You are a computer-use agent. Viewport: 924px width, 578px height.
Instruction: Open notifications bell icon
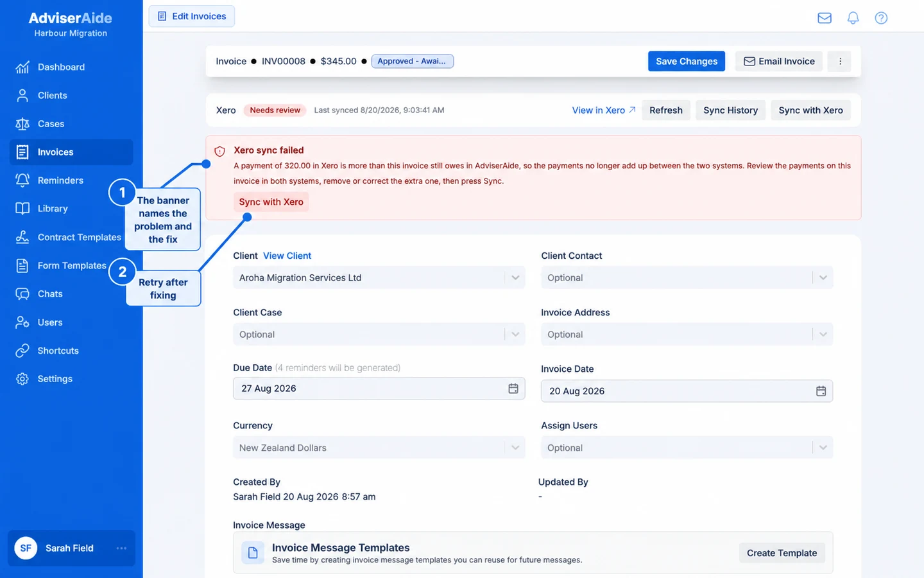coord(853,18)
